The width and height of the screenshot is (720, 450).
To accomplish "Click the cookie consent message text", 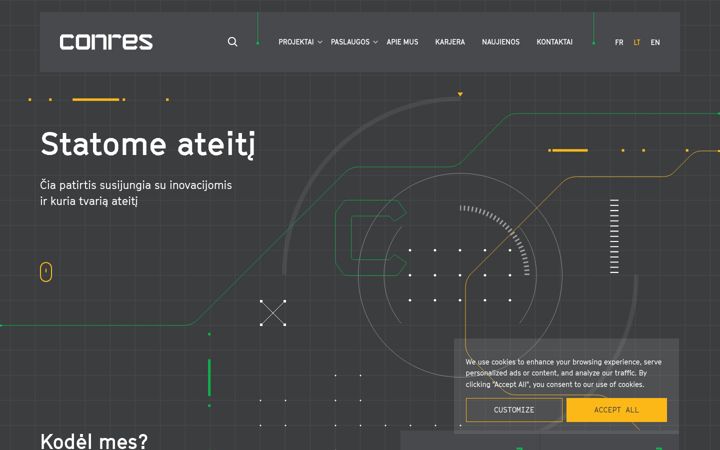I will pos(563,373).
